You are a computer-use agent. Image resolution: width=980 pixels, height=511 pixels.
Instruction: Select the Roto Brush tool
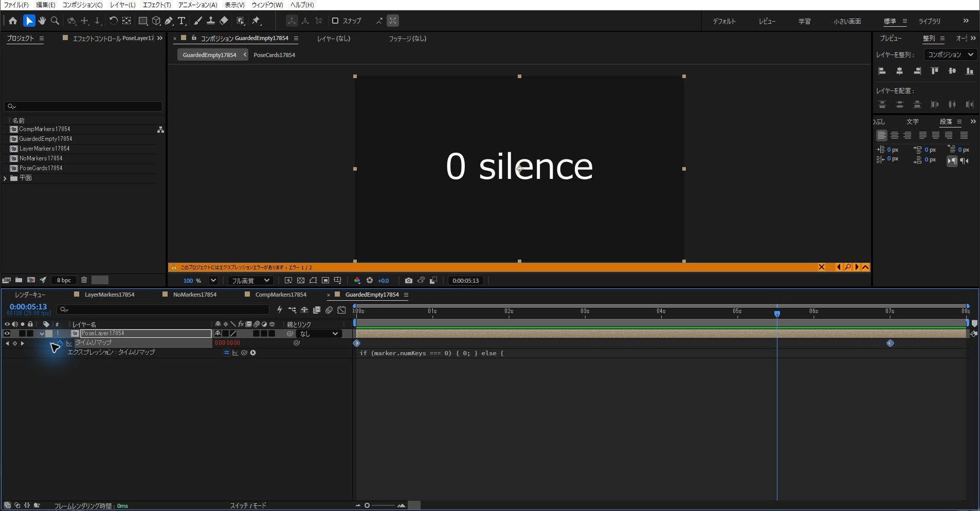(240, 21)
